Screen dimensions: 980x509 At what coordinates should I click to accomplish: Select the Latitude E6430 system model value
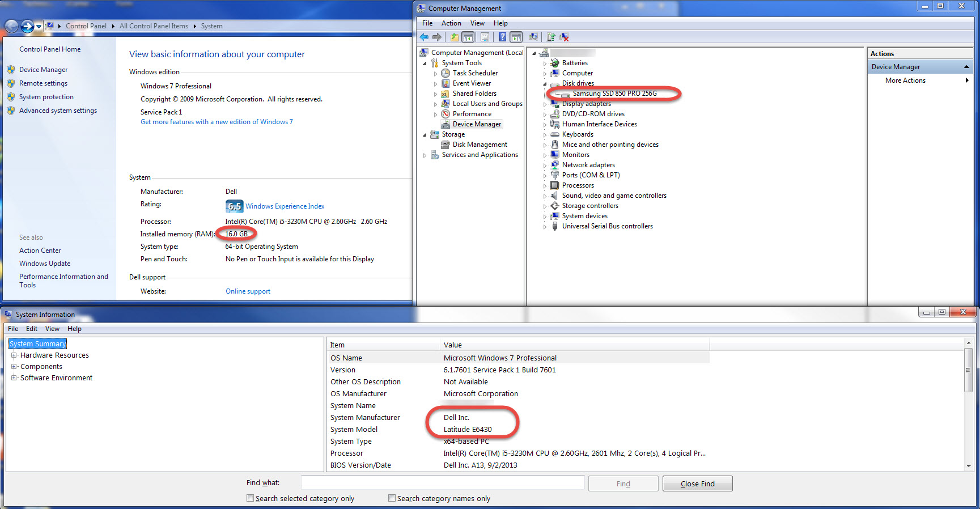point(468,430)
